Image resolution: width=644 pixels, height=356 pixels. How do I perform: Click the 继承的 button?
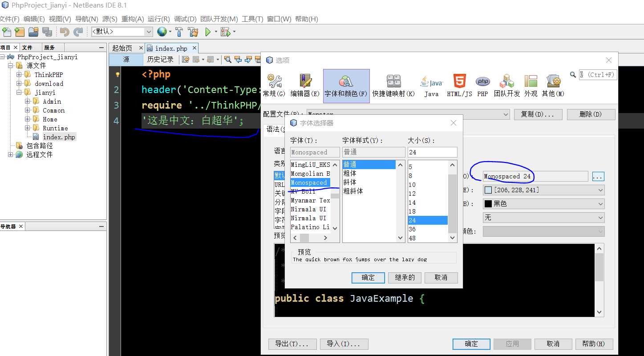pyautogui.click(x=405, y=278)
